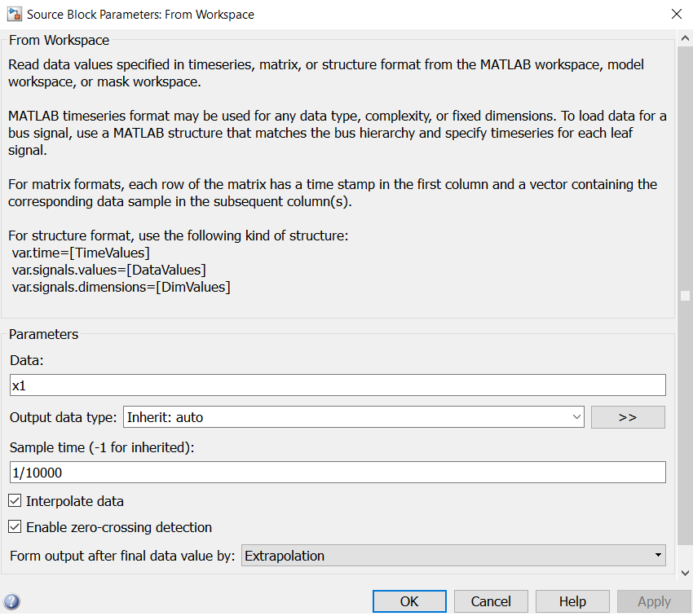Open context help via question mark icon
Image resolution: width=693 pixels, height=616 pixels.
tap(11, 601)
